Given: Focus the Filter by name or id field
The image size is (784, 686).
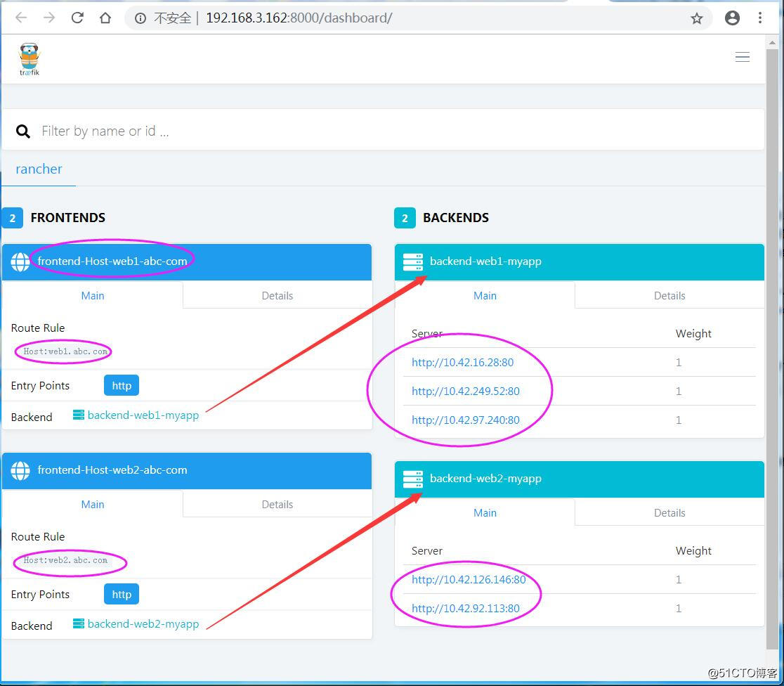Looking at the screenshot, I should click(x=383, y=131).
